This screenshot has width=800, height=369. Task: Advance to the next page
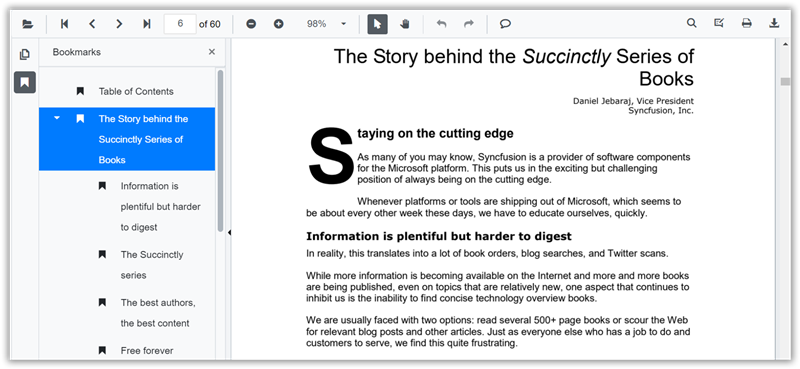pos(119,24)
